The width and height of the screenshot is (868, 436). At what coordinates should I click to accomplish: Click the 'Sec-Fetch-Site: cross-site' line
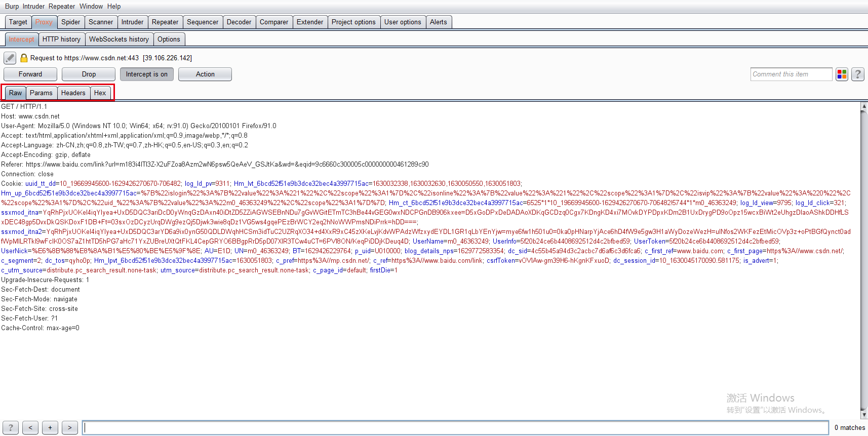click(x=40, y=308)
